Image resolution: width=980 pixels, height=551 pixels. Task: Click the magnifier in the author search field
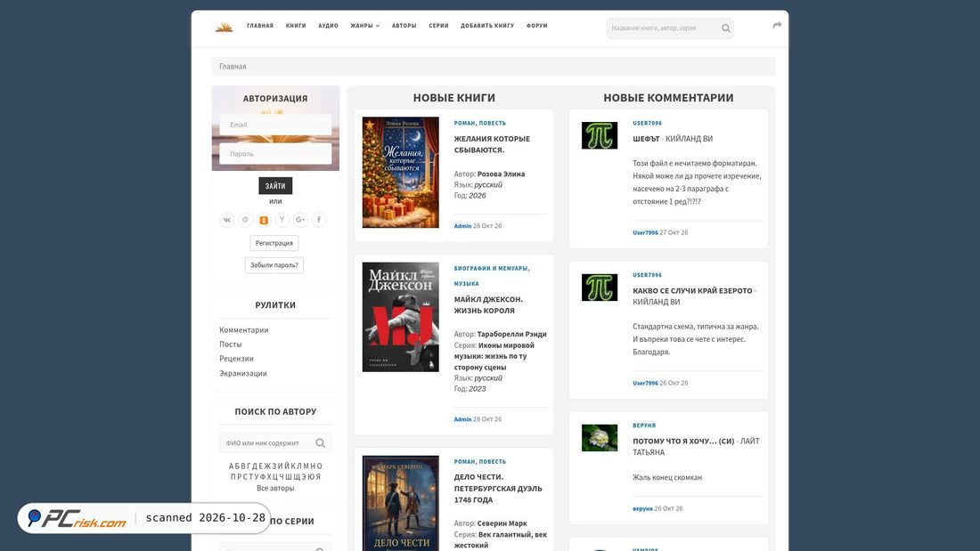pyautogui.click(x=320, y=443)
